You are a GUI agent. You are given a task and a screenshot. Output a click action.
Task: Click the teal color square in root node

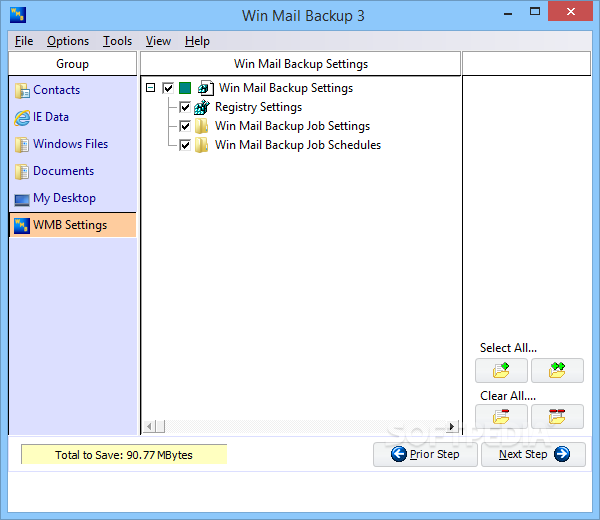[185, 88]
